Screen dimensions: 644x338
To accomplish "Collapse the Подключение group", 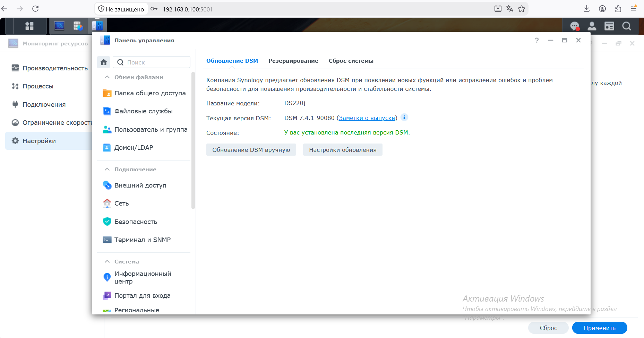I will [108, 169].
